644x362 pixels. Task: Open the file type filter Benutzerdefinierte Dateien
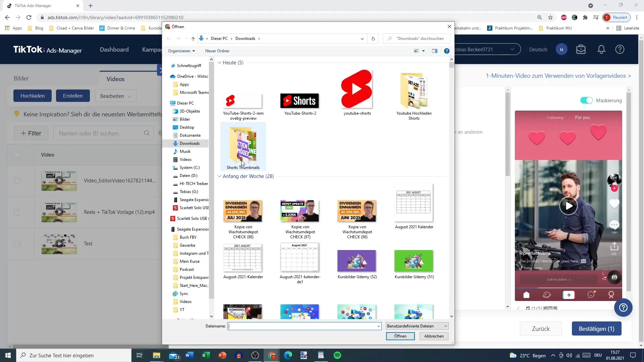coord(417,326)
